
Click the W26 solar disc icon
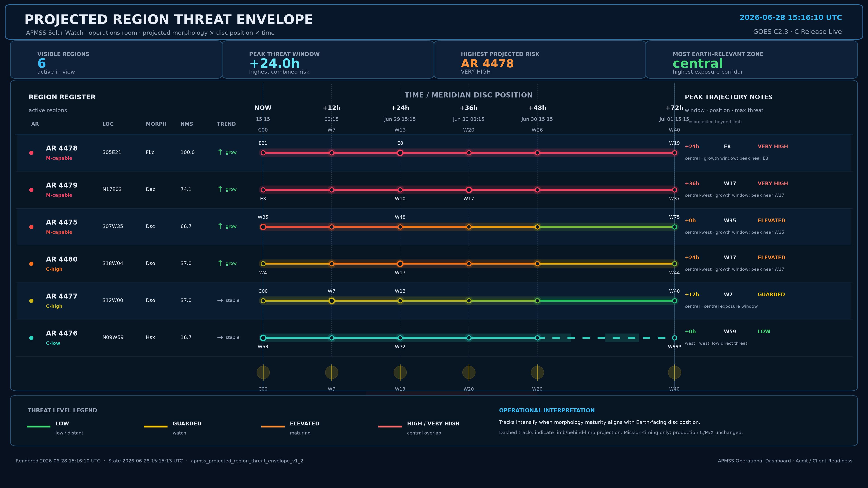pyautogui.click(x=537, y=373)
